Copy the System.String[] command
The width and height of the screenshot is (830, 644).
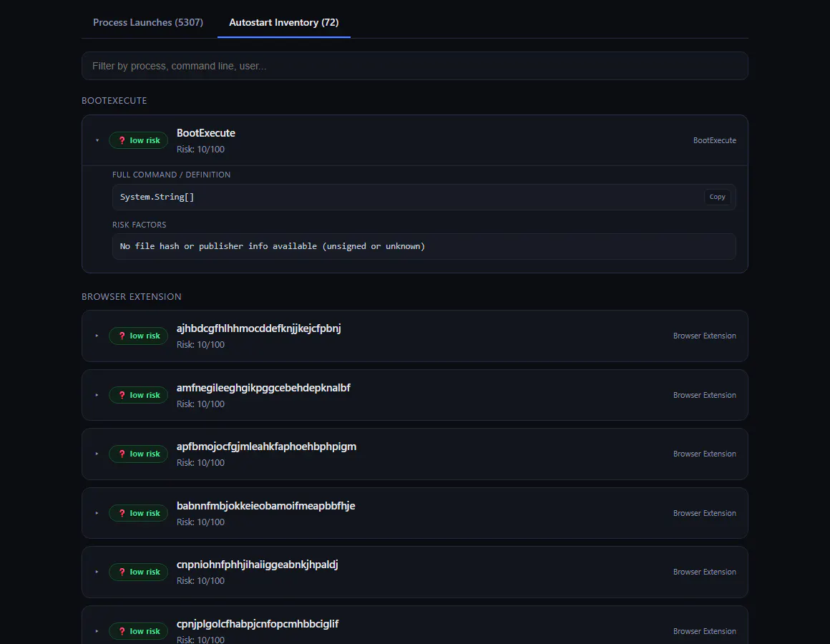point(717,197)
